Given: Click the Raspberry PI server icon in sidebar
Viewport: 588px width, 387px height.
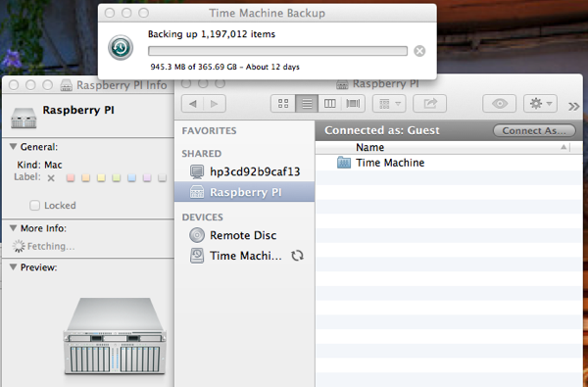Looking at the screenshot, I should (197, 192).
